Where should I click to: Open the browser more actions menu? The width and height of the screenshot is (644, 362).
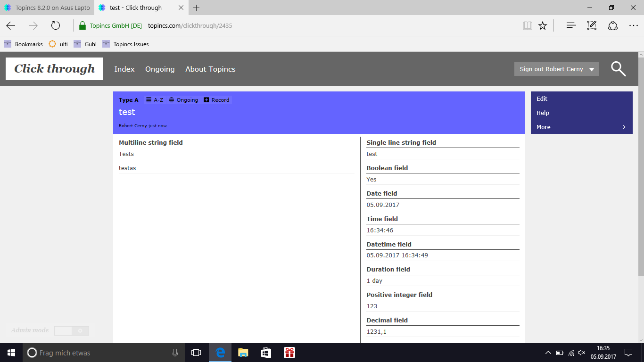633,25
